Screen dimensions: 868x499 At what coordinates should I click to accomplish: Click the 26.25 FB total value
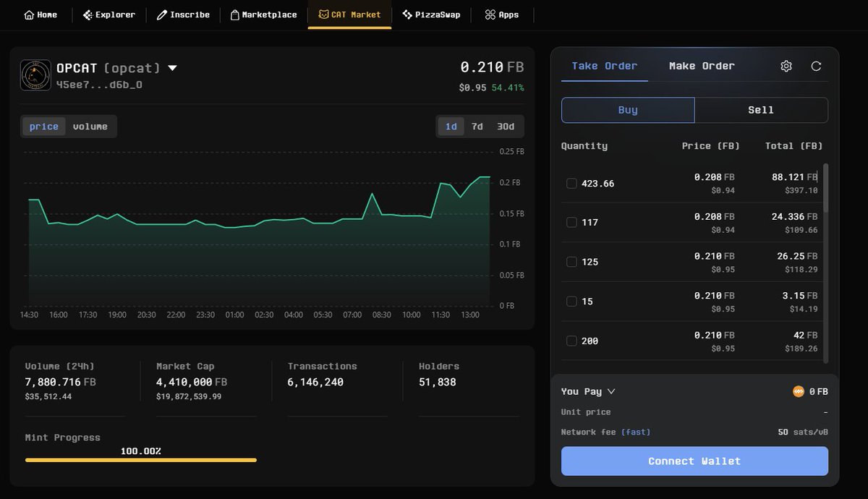pyautogui.click(x=797, y=256)
